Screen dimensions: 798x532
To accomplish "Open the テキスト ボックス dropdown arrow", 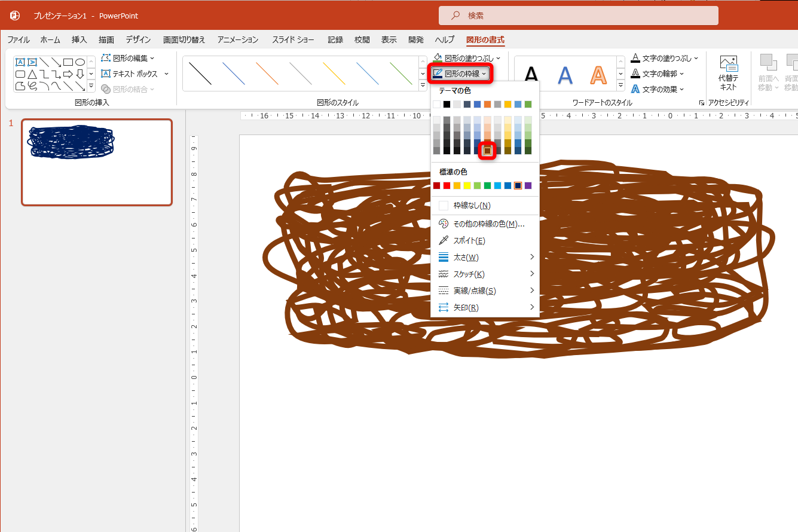I will tap(166, 74).
